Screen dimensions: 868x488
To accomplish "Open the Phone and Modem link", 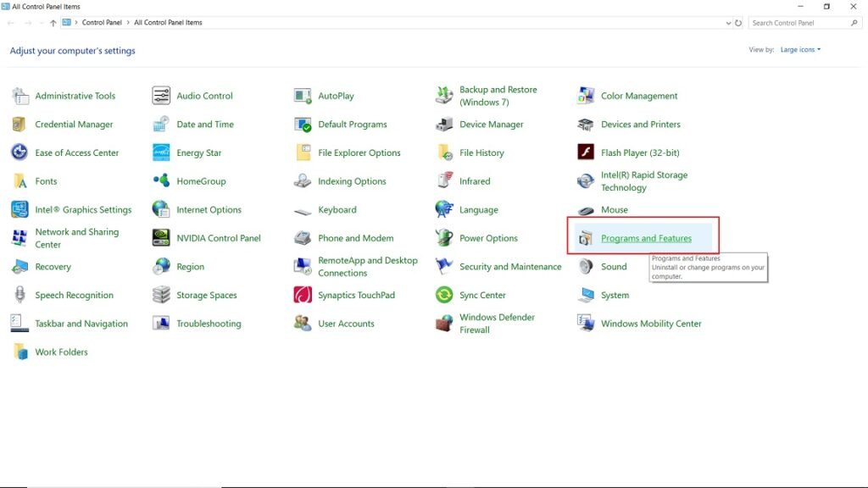I will click(x=356, y=238).
